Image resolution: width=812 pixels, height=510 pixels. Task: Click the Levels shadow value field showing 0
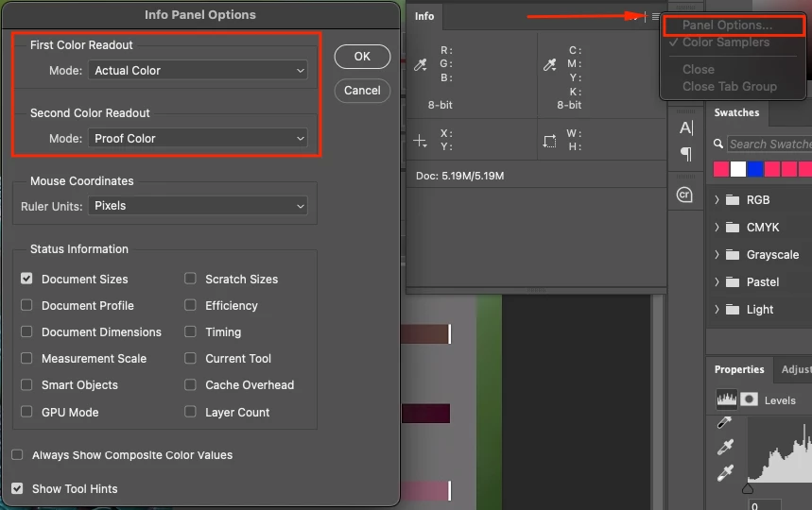point(765,505)
